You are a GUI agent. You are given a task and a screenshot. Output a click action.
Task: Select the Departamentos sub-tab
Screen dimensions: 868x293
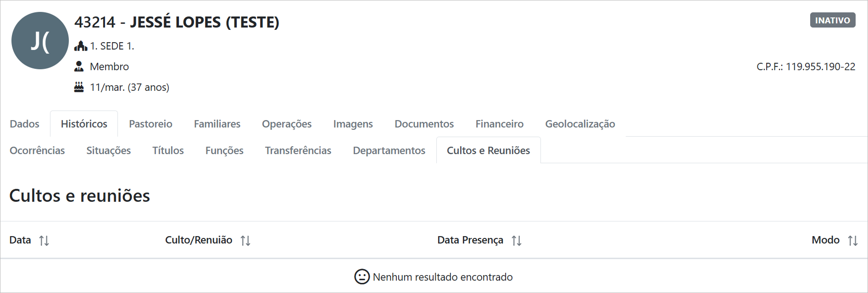[389, 150]
